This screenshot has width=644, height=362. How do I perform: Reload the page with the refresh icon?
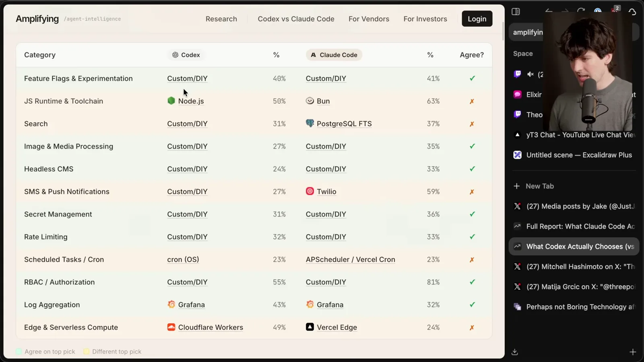(x=581, y=11)
